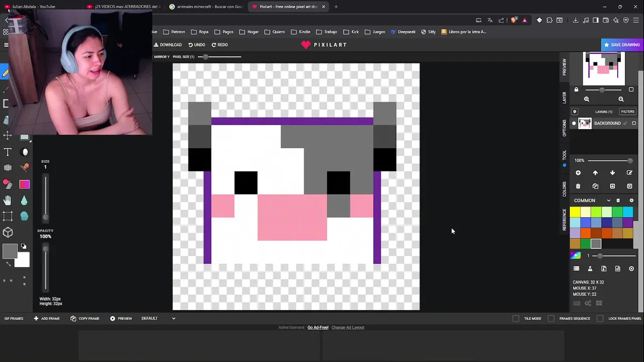Click Copy Frame button
This screenshot has height=362, width=644.
[85, 318]
